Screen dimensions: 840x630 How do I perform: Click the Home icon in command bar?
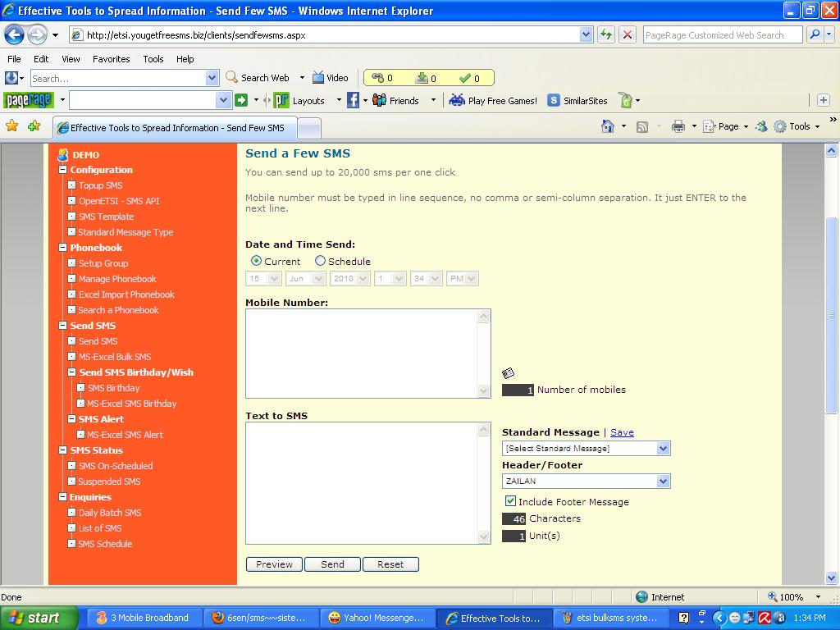tap(608, 126)
